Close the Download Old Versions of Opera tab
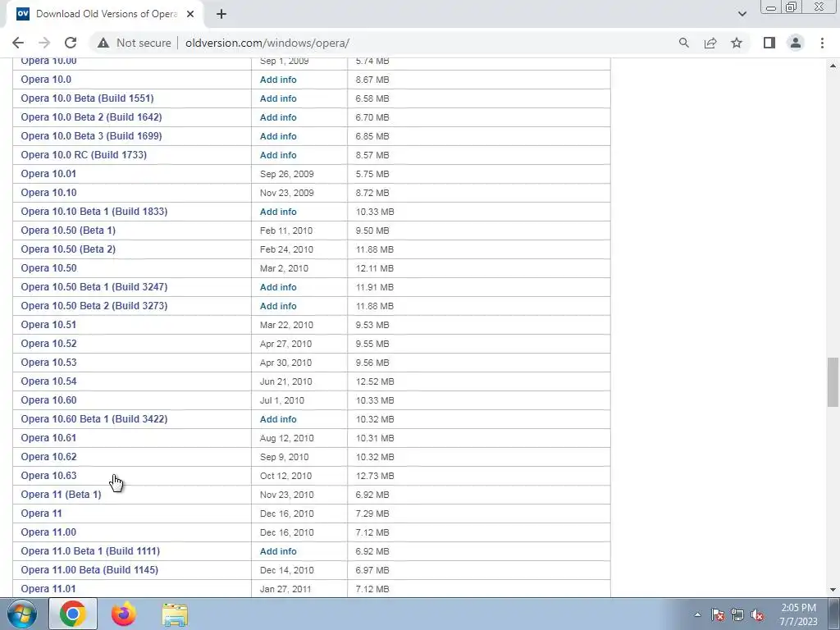This screenshot has height=630, width=840. 190,15
